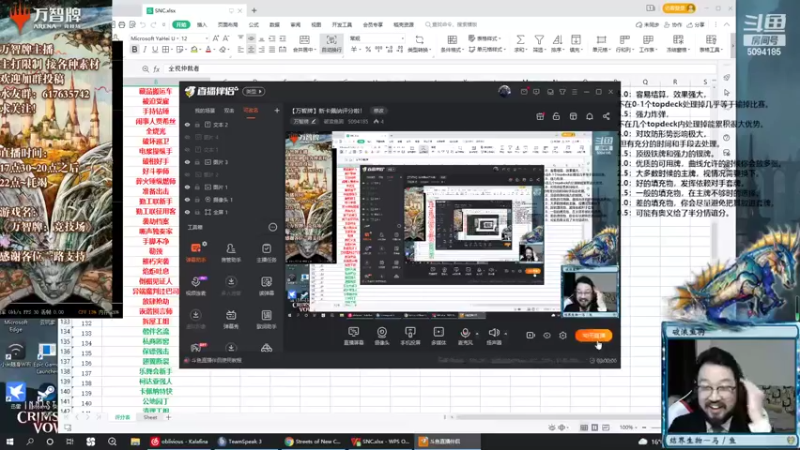Screen dimensions: 800x450
Task: Switch to the Data (数据) ribbon tab
Action: tap(274, 24)
